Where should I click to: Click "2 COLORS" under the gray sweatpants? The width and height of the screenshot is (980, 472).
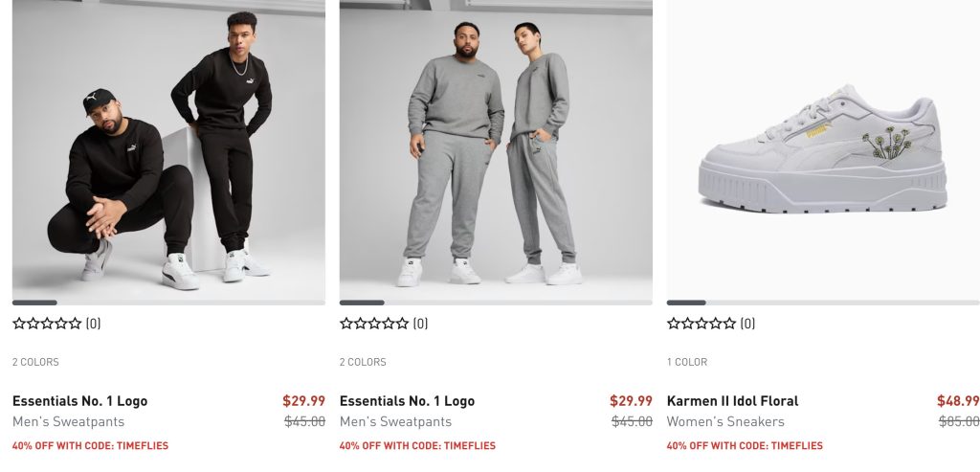point(363,362)
